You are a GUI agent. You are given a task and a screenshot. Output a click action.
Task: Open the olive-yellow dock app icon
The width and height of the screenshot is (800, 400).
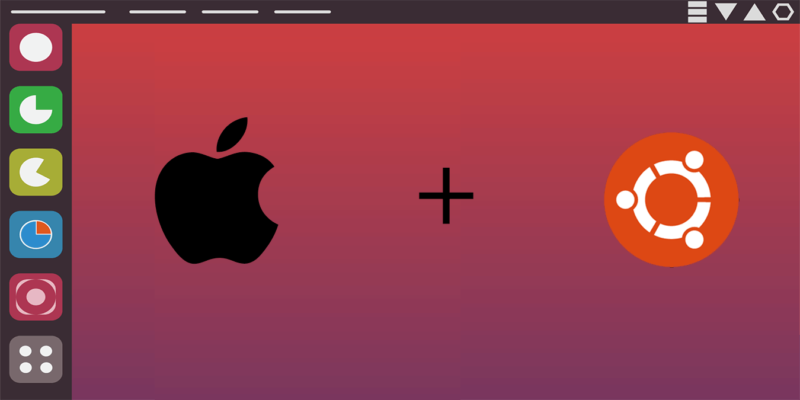click(x=36, y=172)
